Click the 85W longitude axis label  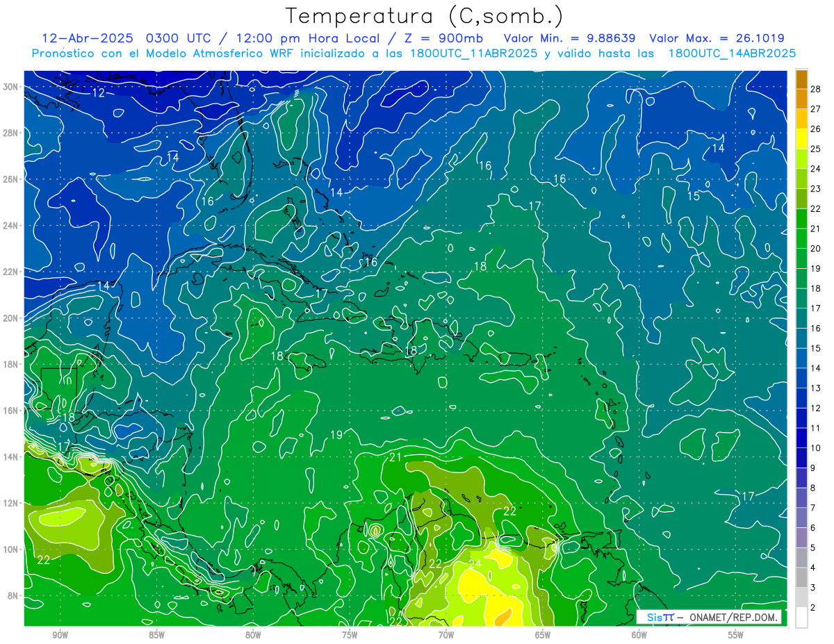(x=156, y=635)
